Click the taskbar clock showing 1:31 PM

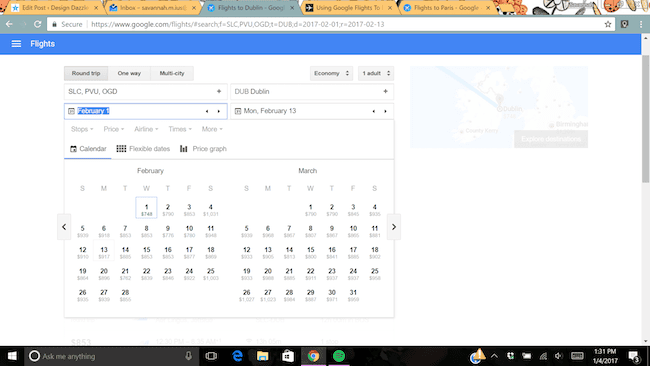point(605,356)
